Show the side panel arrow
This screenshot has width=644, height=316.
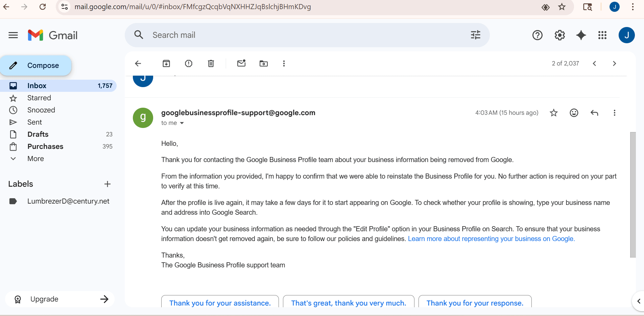639,301
